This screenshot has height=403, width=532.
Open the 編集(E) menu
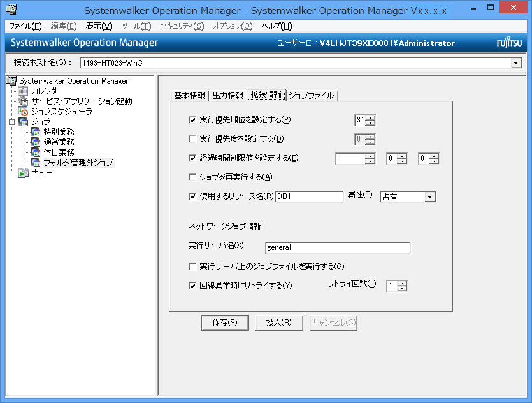64,26
